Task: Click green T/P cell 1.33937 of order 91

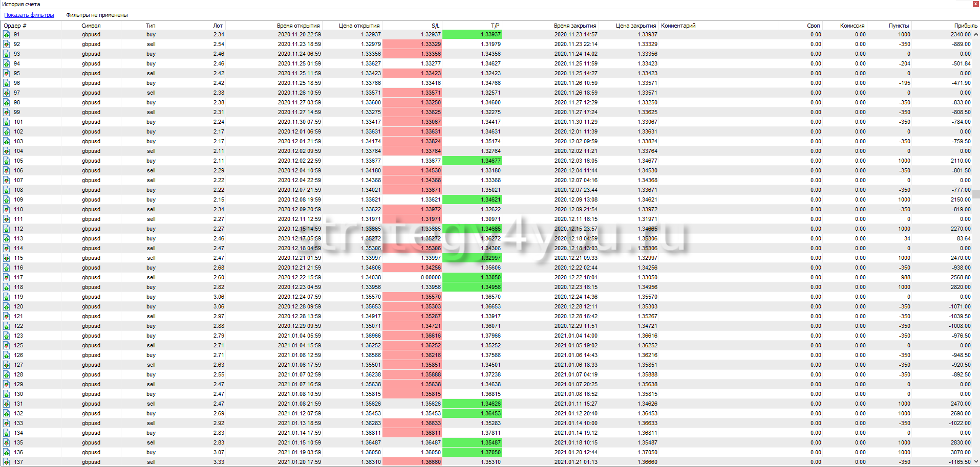Action: point(472,35)
